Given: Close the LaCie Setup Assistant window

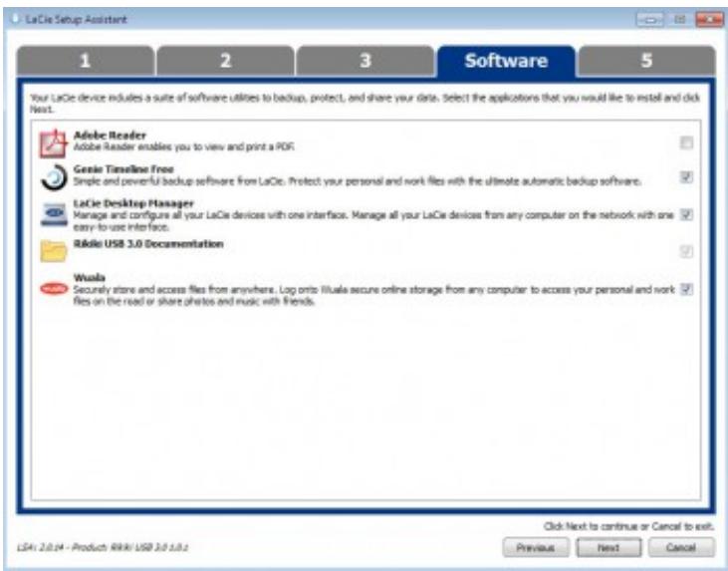Looking at the screenshot, I should tap(709, 20).
